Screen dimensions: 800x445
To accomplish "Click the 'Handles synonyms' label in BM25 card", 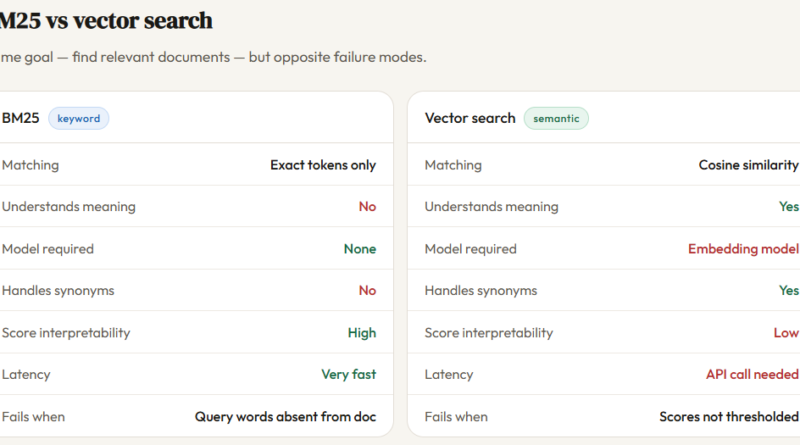I will (x=58, y=290).
